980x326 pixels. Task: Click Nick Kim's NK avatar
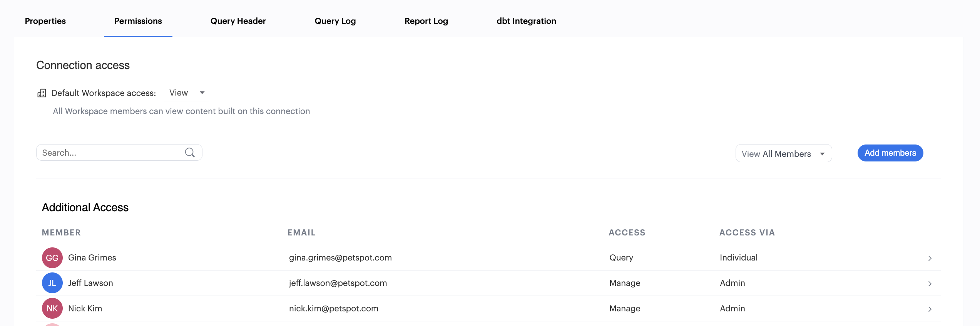point(52,309)
